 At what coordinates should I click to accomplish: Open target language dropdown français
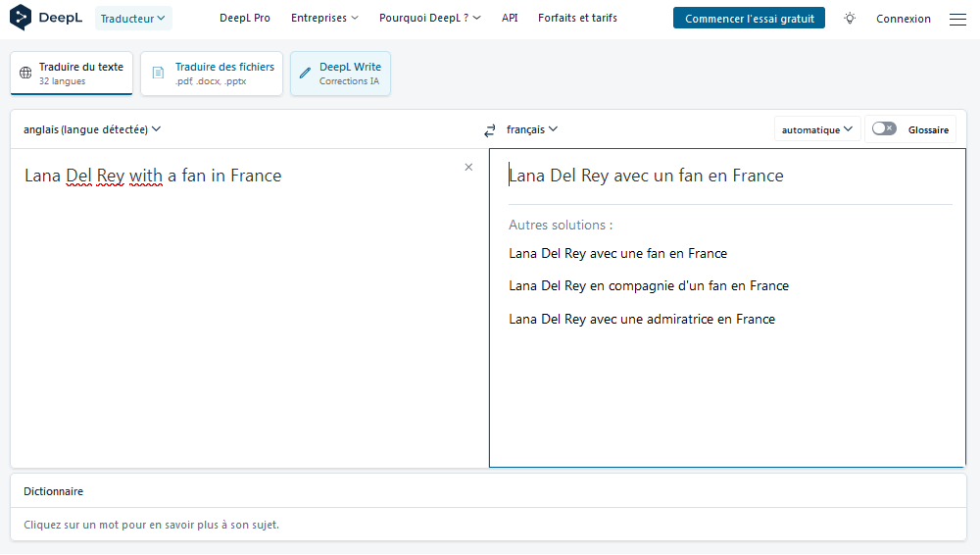click(532, 129)
